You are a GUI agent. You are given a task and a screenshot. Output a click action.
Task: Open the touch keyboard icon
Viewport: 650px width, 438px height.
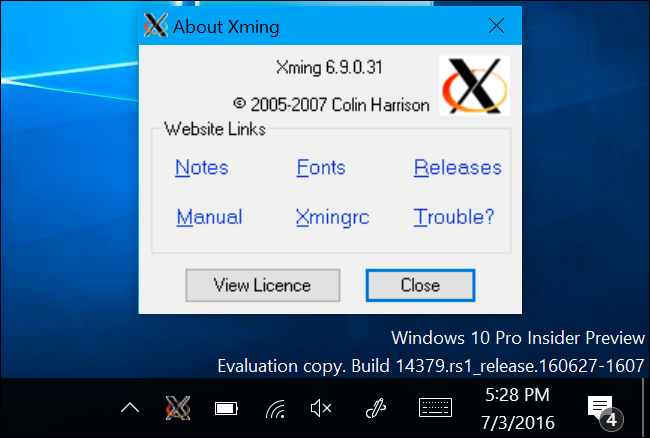pyautogui.click(x=435, y=408)
